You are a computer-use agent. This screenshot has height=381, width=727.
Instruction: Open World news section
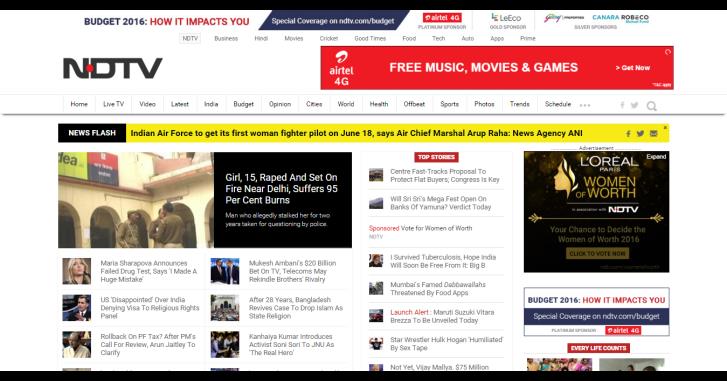click(346, 104)
